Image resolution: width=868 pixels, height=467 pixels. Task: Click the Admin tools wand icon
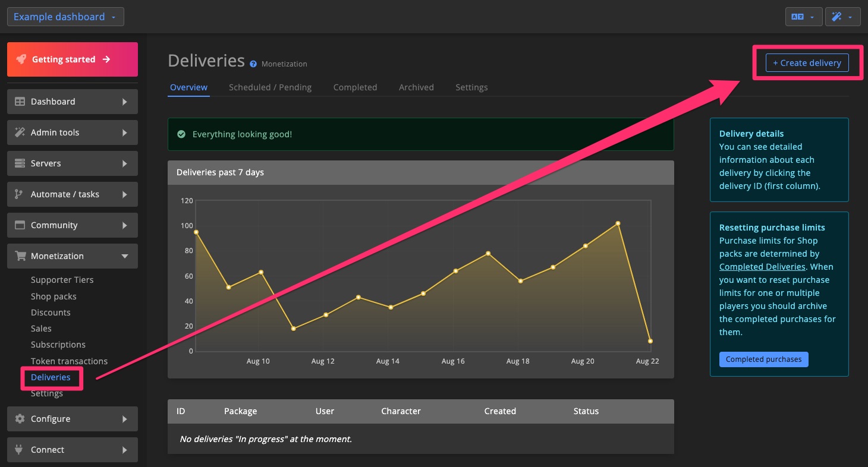pos(20,132)
